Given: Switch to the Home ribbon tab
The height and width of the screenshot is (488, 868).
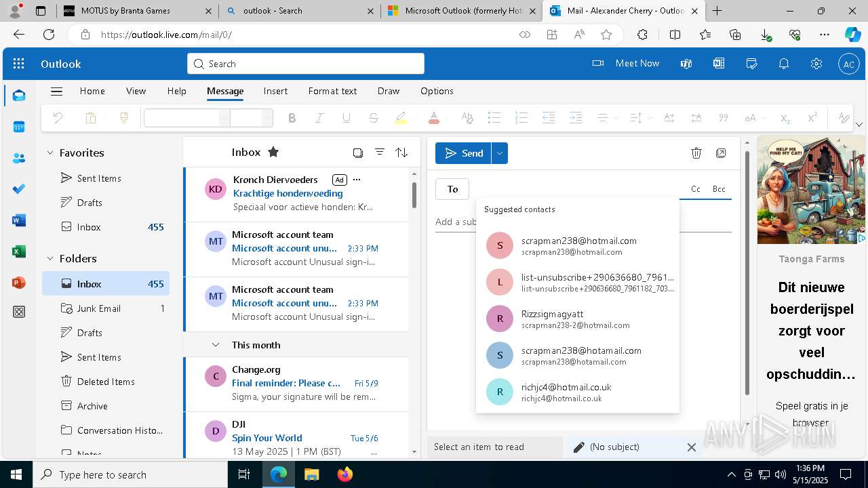Looking at the screenshot, I should point(92,91).
